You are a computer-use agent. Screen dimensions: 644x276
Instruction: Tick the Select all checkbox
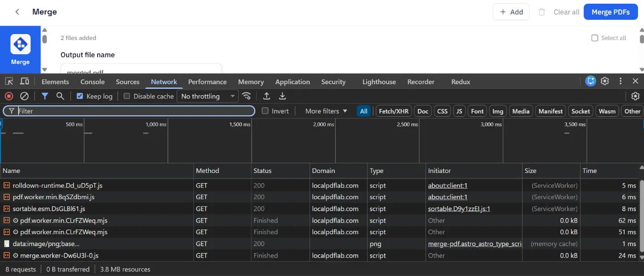(x=595, y=38)
